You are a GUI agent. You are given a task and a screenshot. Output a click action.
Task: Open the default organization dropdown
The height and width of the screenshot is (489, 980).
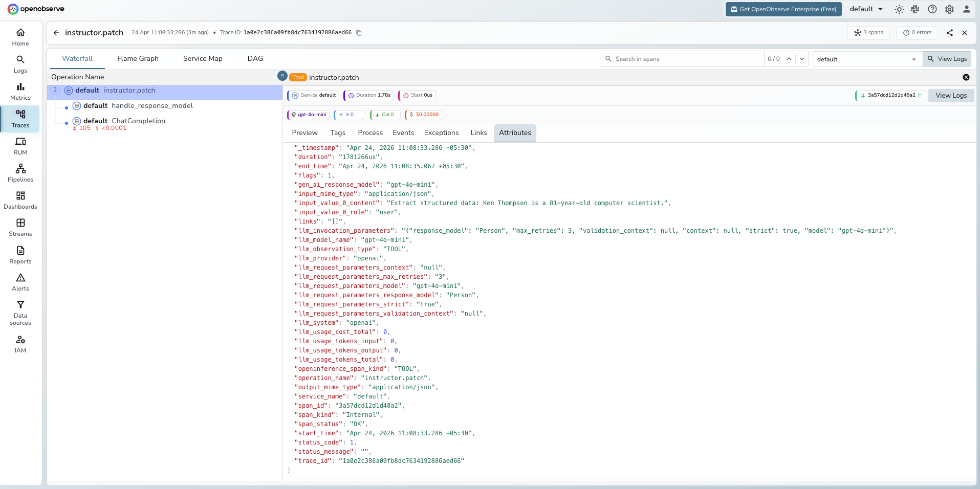(x=866, y=9)
